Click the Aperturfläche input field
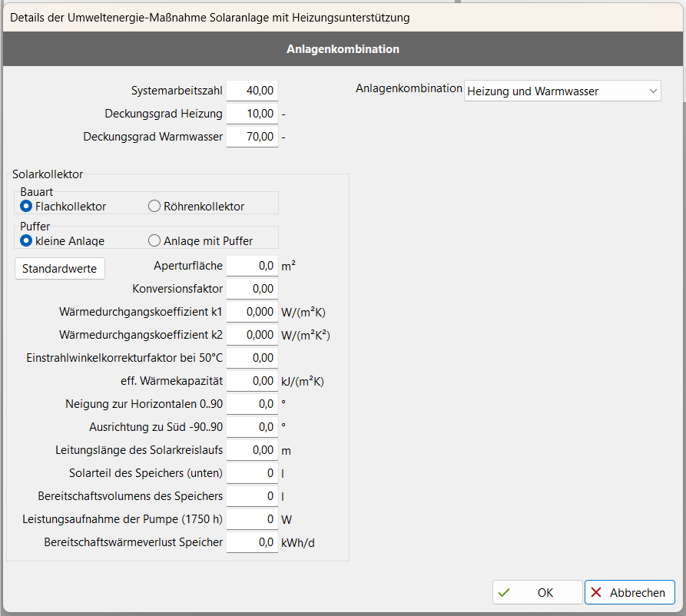This screenshot has height=616, width=686. click(252, 266)
